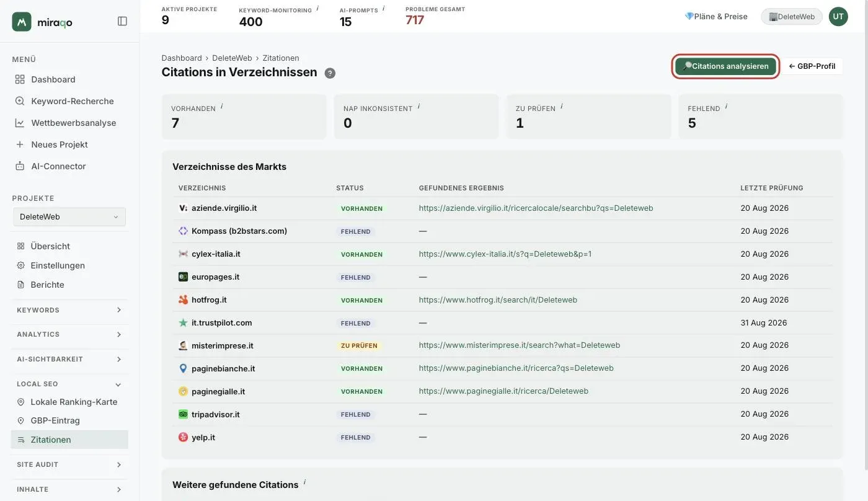Expand the AI-SICHTBARKEIT section
The height and width of the screenshot is (501, 868).
coord(69,359)
